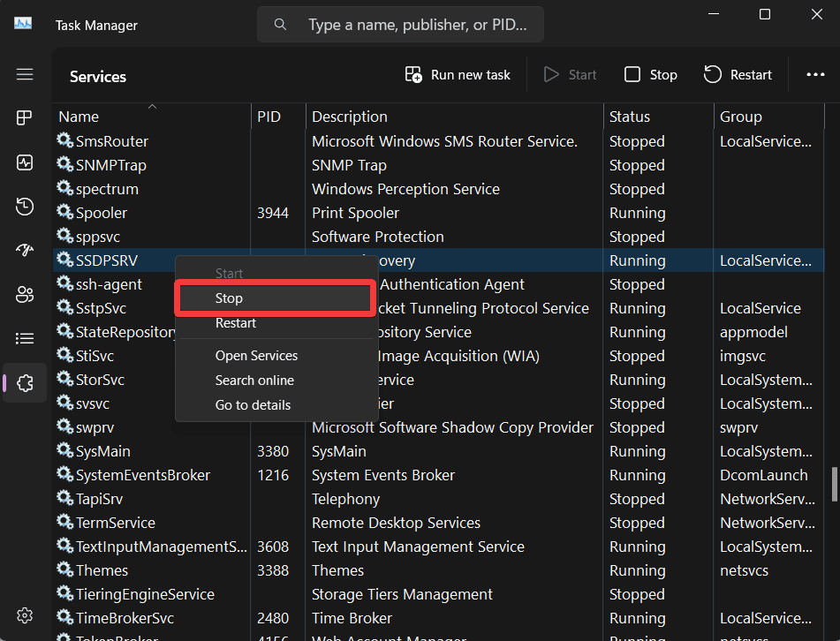
Task: View the App history page
Action: [24, 206]
